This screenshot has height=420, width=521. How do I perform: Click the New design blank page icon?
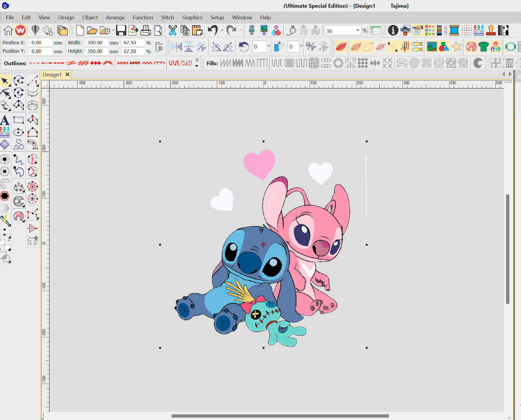click(80, 31)
